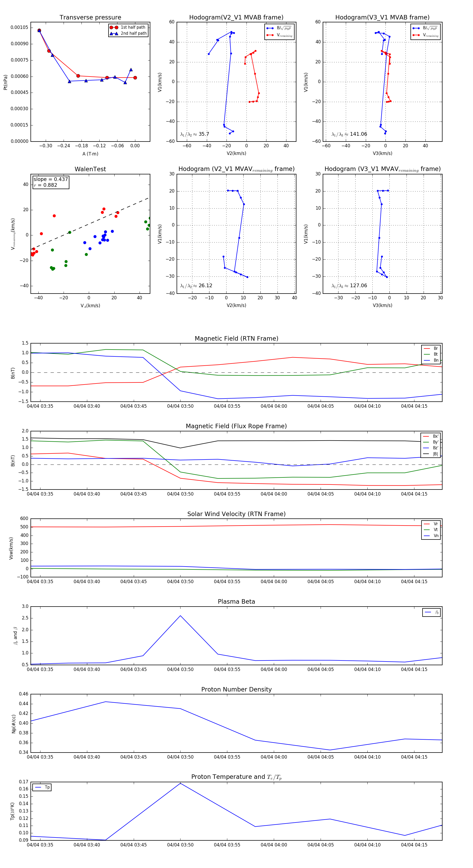Click the 'WalenTest' plot title
Screen dimensions: 473x868
[90, 169]
